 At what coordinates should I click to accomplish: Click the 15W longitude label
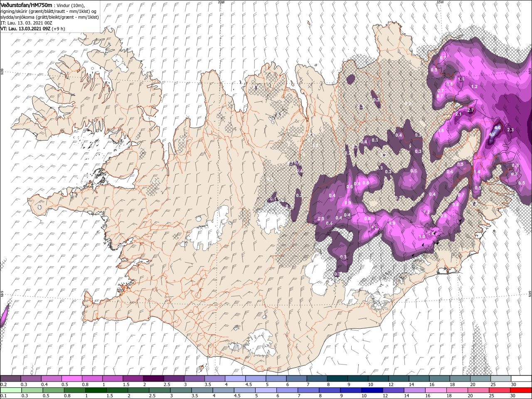click(440, 2)
